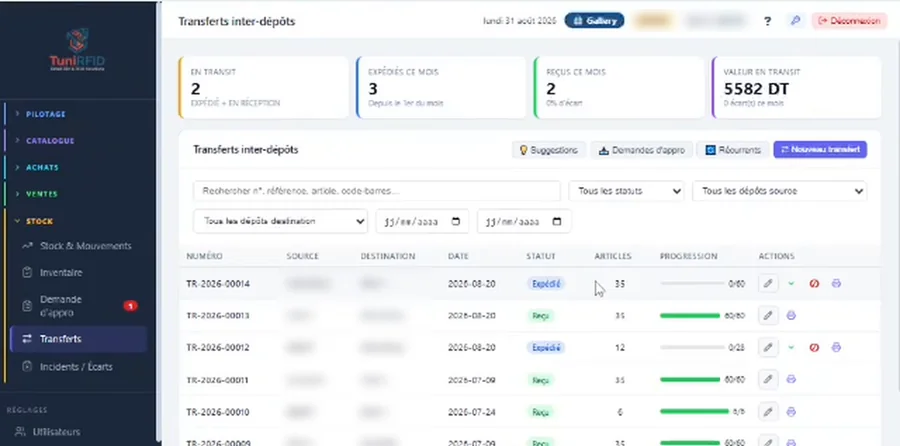This screenshot has height=446, width=900.
Task: Click the REÇUS CE MOIS summary card
Action: pos(619,87)
